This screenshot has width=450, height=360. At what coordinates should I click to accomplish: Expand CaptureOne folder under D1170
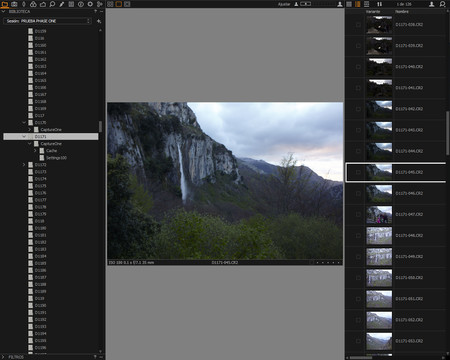click(x=29, y=129)
